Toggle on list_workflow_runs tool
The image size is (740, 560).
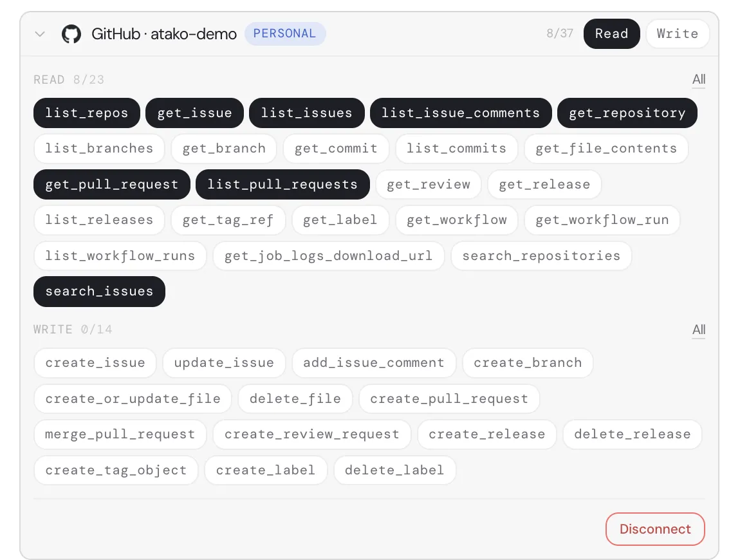pos(120,256)
